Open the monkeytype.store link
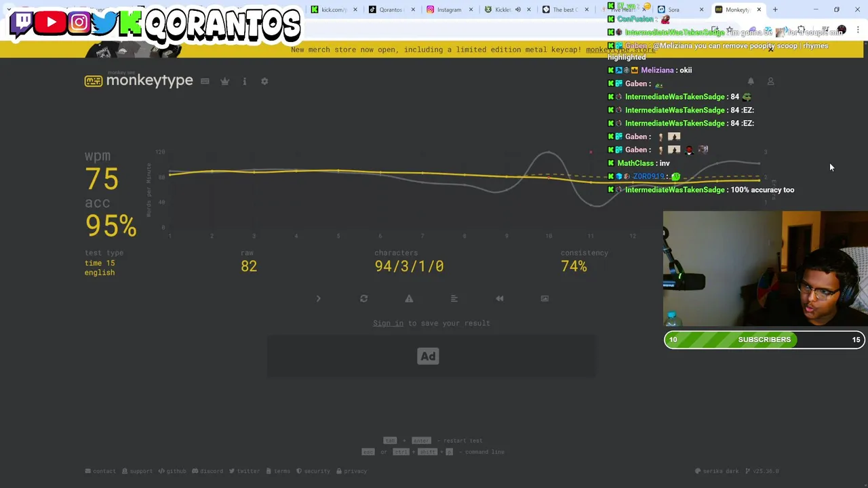 (x=620, y=49)
